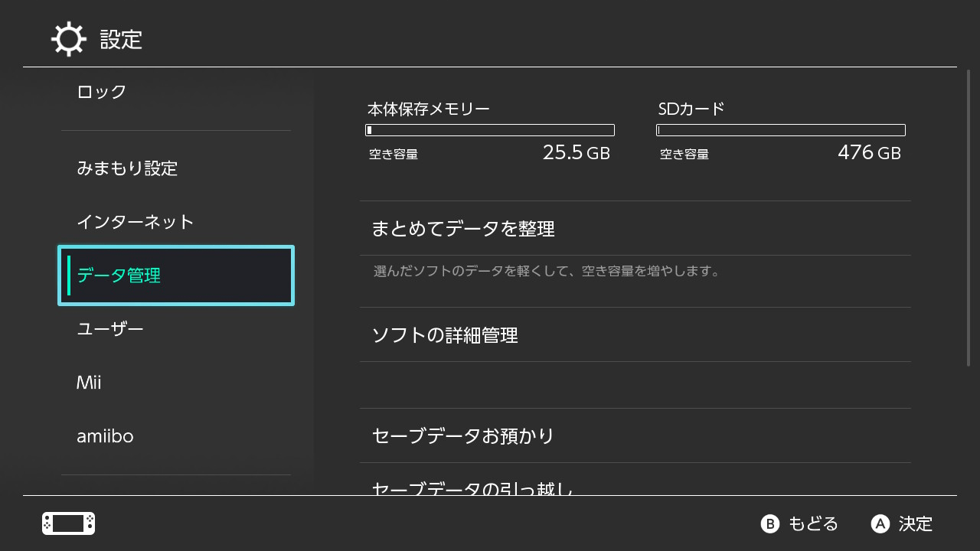Choose まとめてデータを整理
The image size is (980, 551).
point(635,228)
